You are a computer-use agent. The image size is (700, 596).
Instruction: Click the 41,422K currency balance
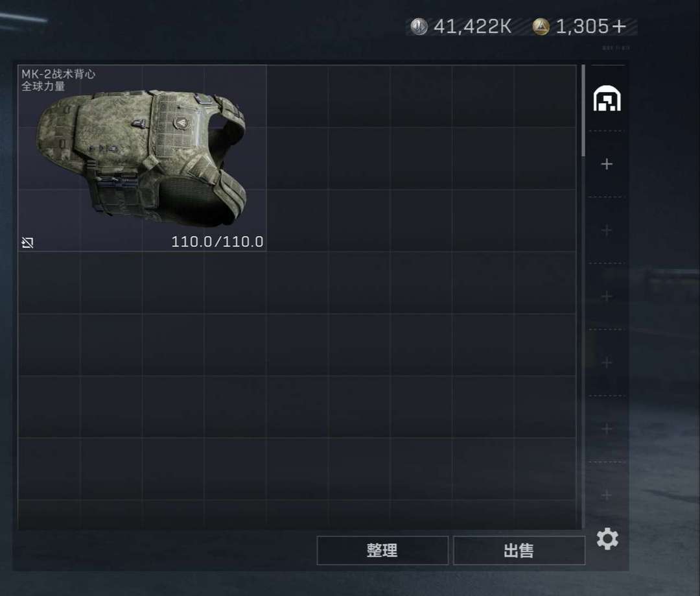pyautogui.click(x=472, y=27)
